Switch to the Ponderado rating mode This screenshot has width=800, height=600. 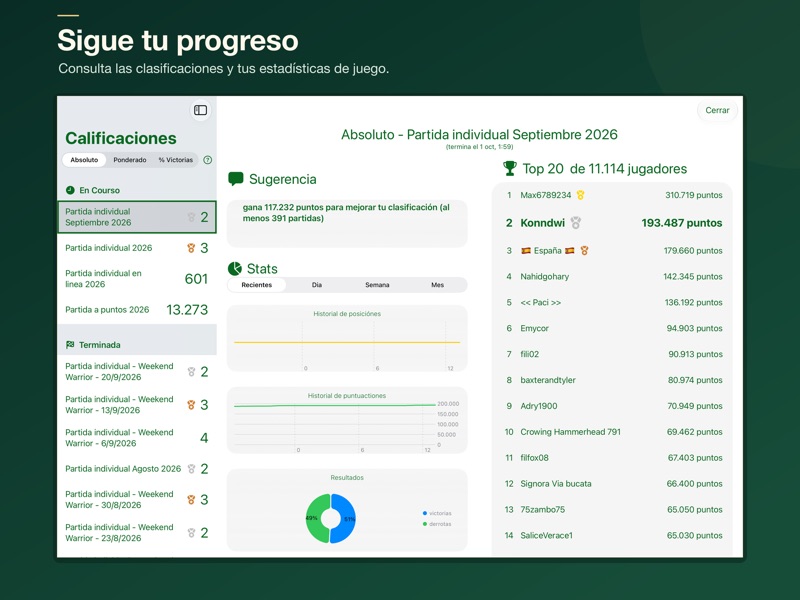130,160
